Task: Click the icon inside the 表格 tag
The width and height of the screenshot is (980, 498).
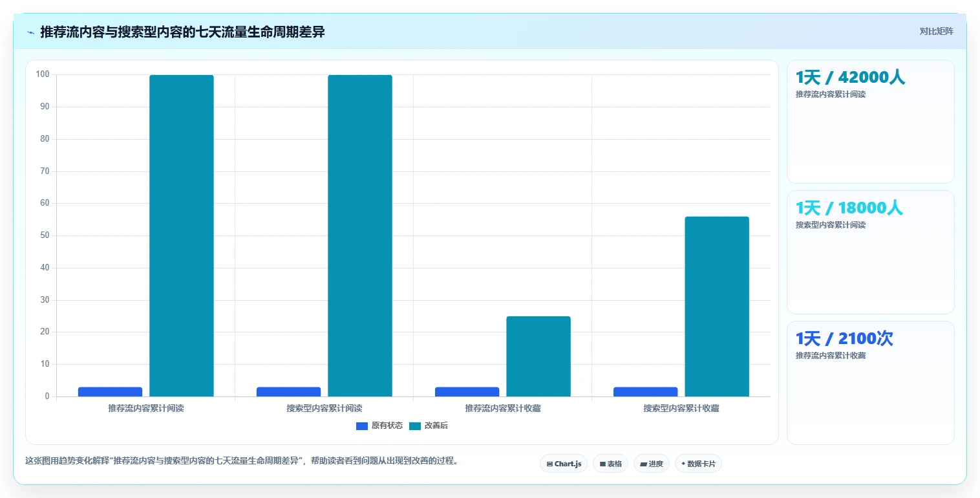Action: click(x=602, y=464)
